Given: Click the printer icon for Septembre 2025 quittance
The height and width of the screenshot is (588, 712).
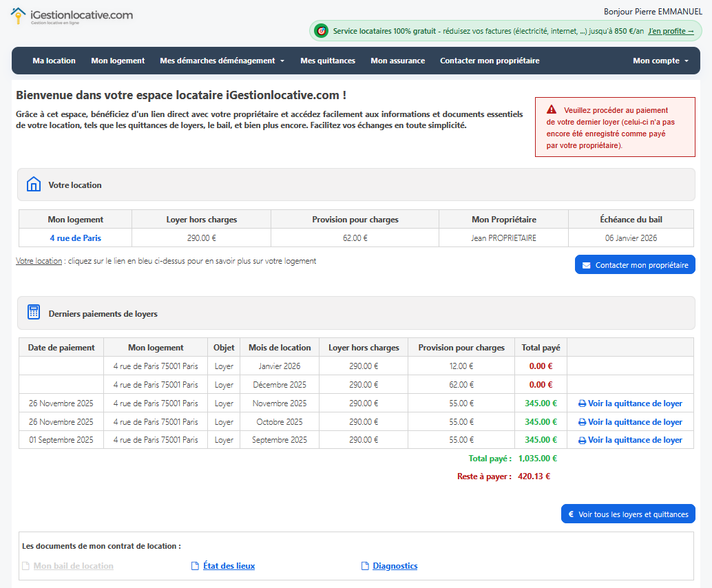Looking at the screenshot, I should click(x=582, y=441).
